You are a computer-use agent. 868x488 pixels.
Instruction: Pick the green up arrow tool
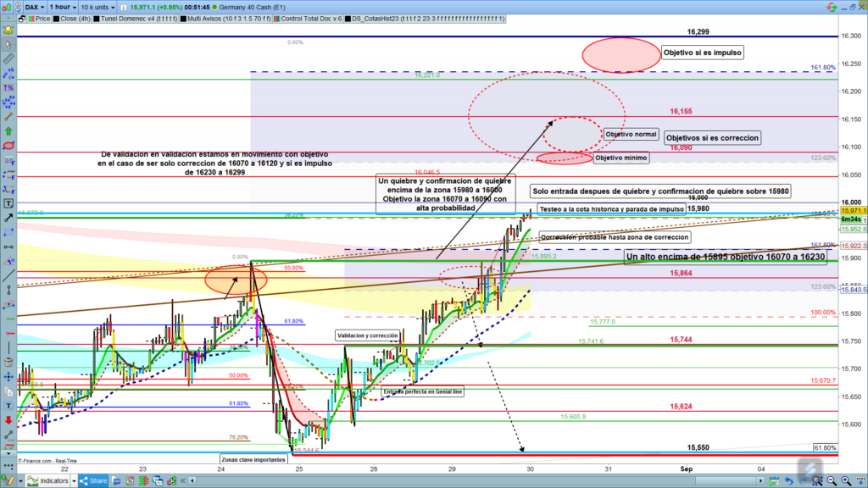click(x=8, y=131)
